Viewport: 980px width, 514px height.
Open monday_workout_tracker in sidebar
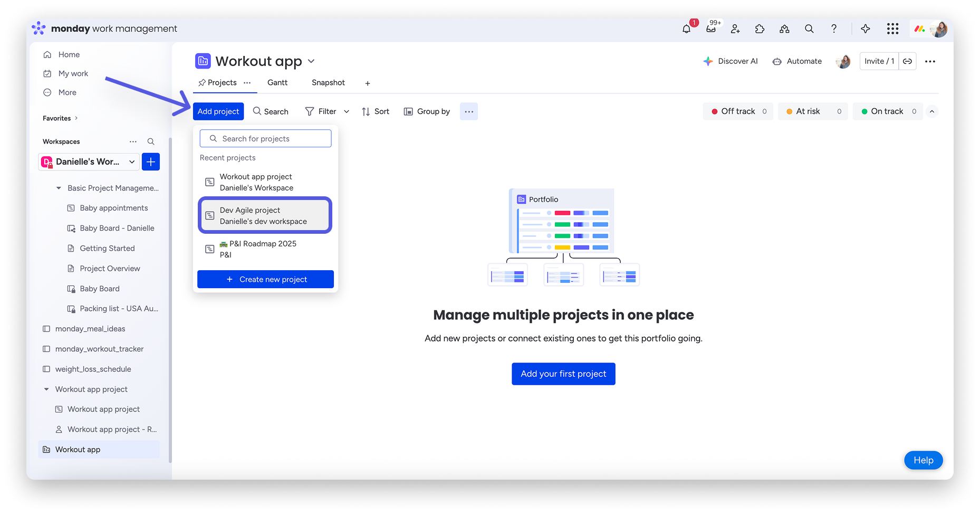[93, 349]
